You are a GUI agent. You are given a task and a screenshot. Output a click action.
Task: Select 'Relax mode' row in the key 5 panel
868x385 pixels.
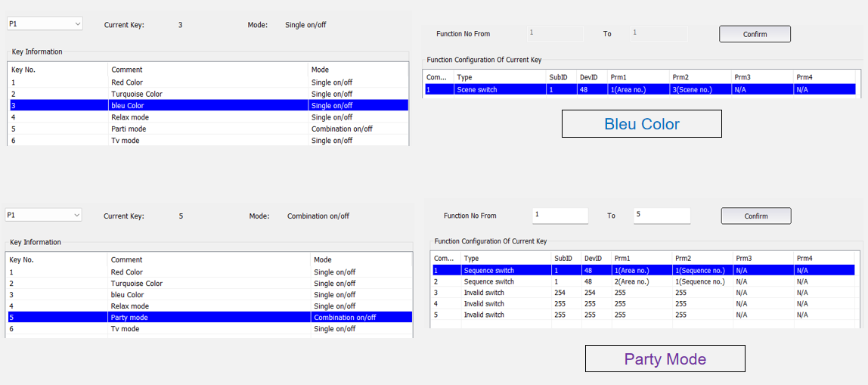pos(210,306)
